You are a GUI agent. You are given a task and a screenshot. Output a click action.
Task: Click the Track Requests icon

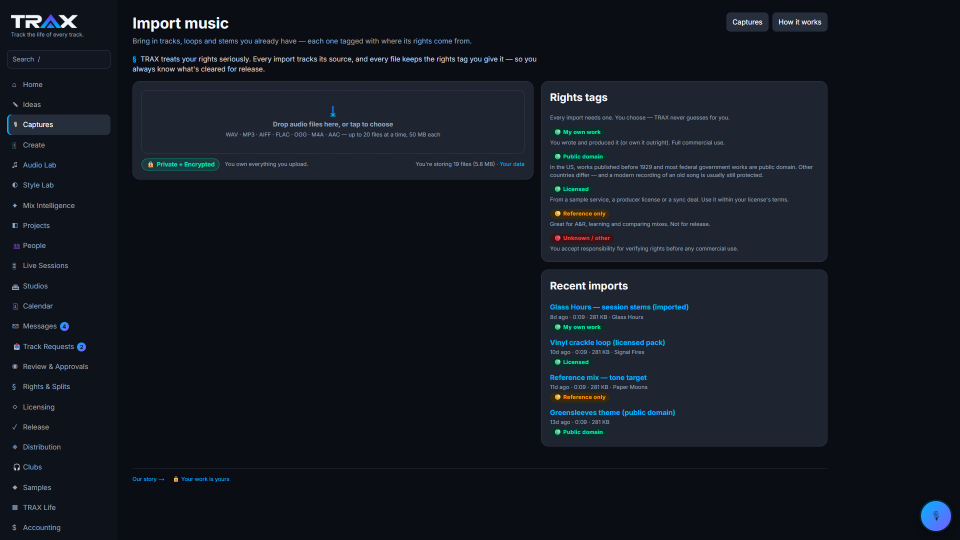[17, 347]
